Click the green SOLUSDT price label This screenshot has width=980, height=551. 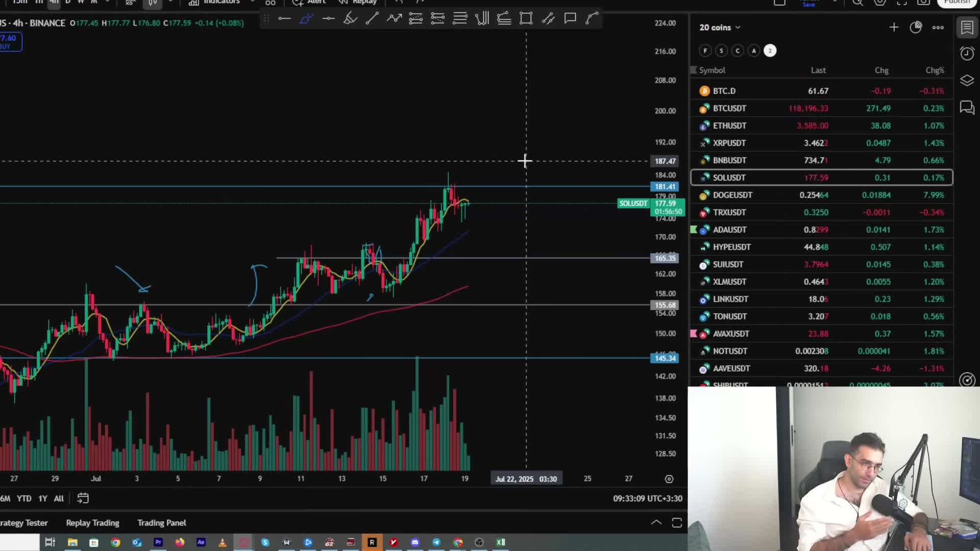tap(633, 203)
